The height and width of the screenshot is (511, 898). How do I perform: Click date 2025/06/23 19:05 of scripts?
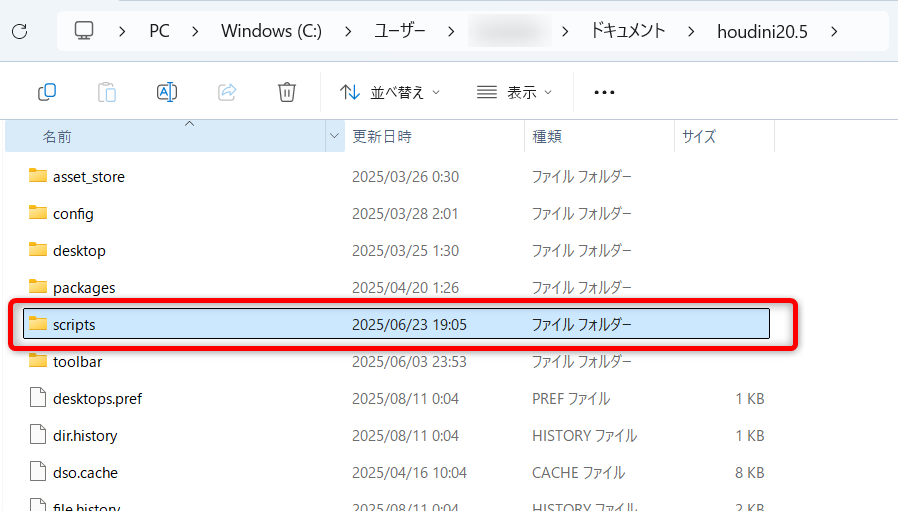(409, 325)
